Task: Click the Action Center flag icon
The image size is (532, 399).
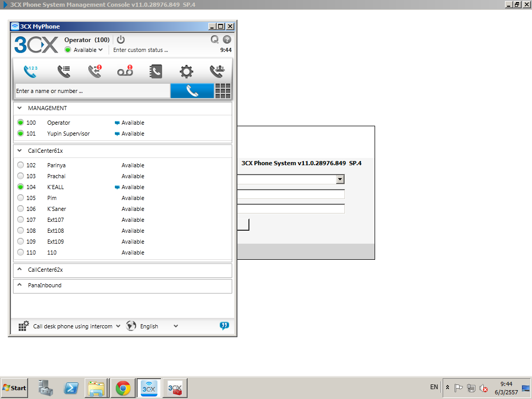Action: click(x=458, y=388)
